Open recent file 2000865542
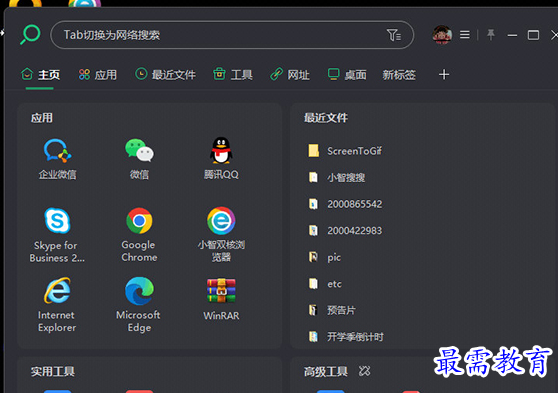558x393 pixels. (x=345, y=204)
